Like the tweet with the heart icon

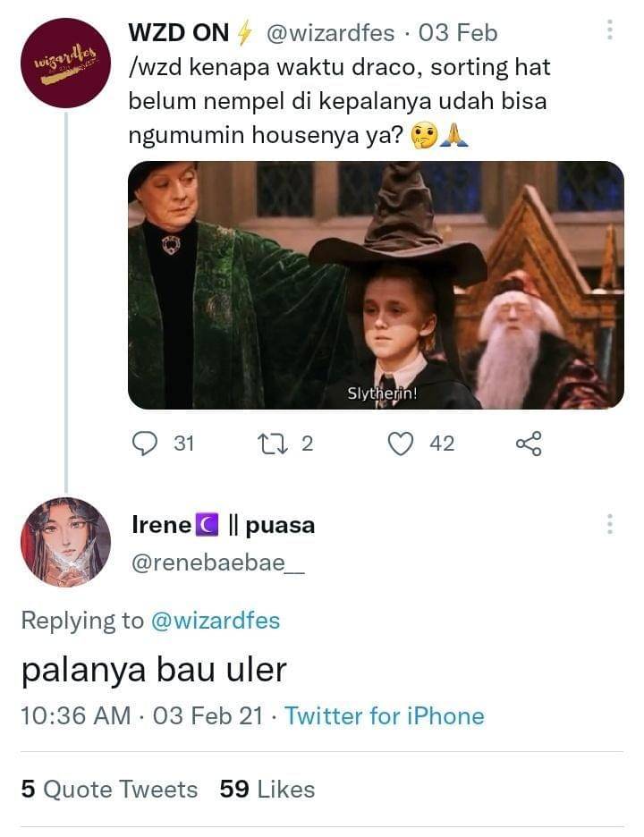[402, 444]
